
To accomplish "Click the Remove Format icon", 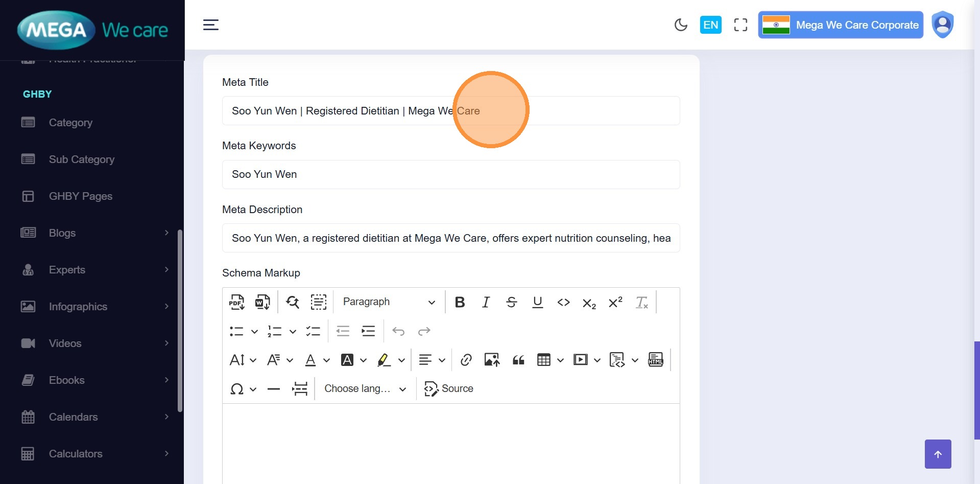I will [641, 302].
